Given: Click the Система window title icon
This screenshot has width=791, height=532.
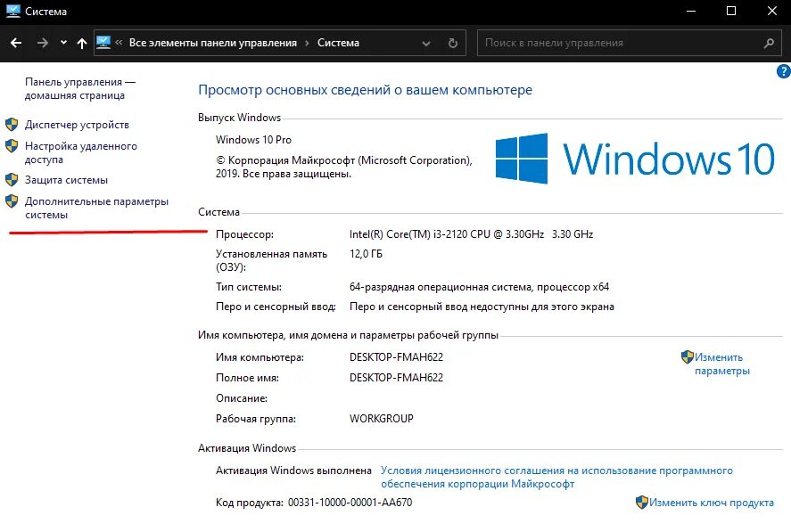Looking at the screenshot, I should point(13,11).
